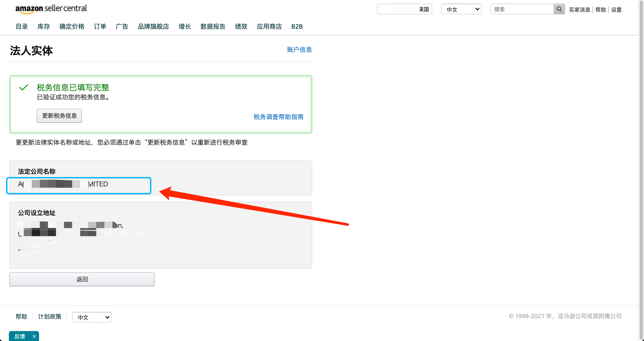This screenshot has height=341, width=644.
Task: Click the 计划政策 footer link
Action: [x=49, y=317]
